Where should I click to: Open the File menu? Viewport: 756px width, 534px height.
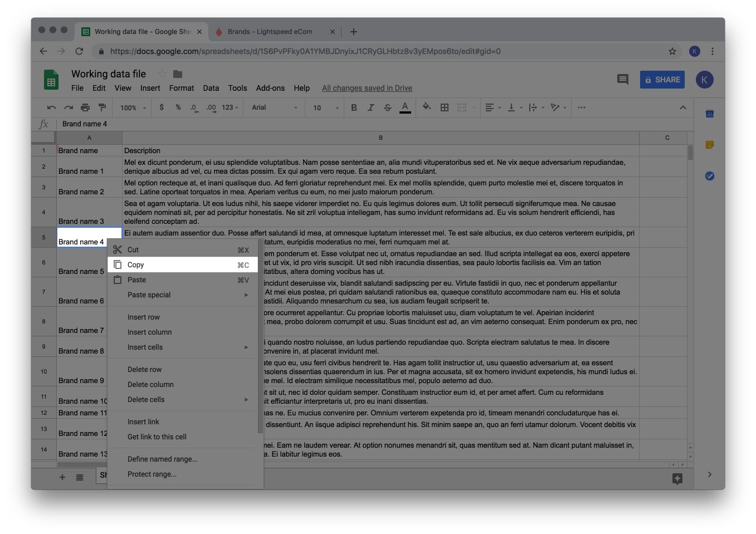77,88
